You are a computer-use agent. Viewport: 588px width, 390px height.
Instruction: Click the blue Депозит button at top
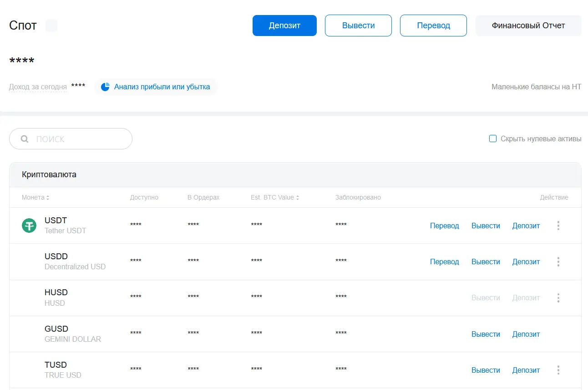point(284,26)
